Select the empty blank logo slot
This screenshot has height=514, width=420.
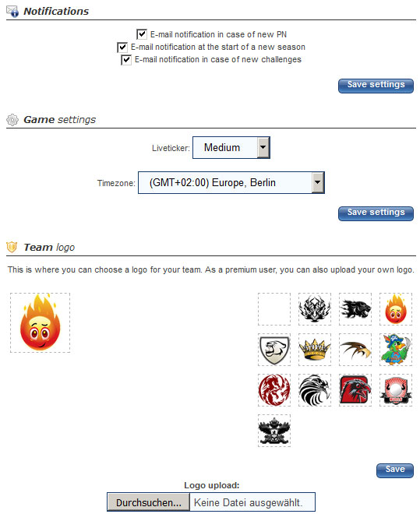pyautogui.click(x=274, y=309)
